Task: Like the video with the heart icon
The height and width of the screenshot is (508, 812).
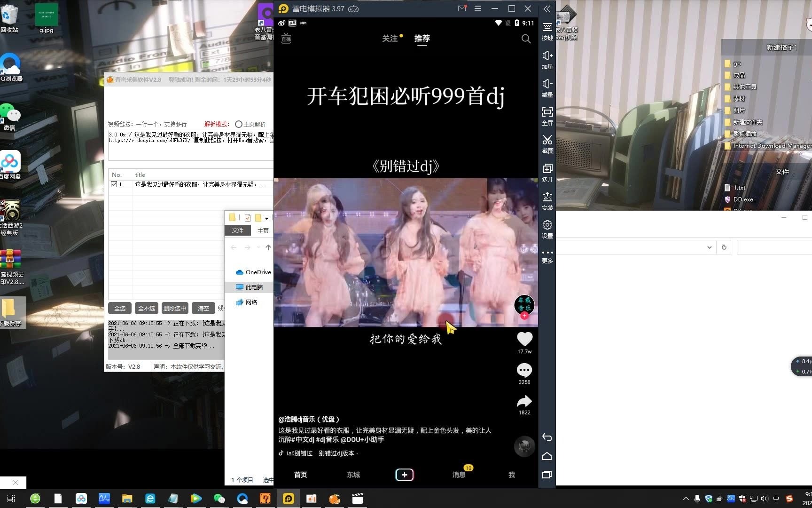Action: click(524, 339)
